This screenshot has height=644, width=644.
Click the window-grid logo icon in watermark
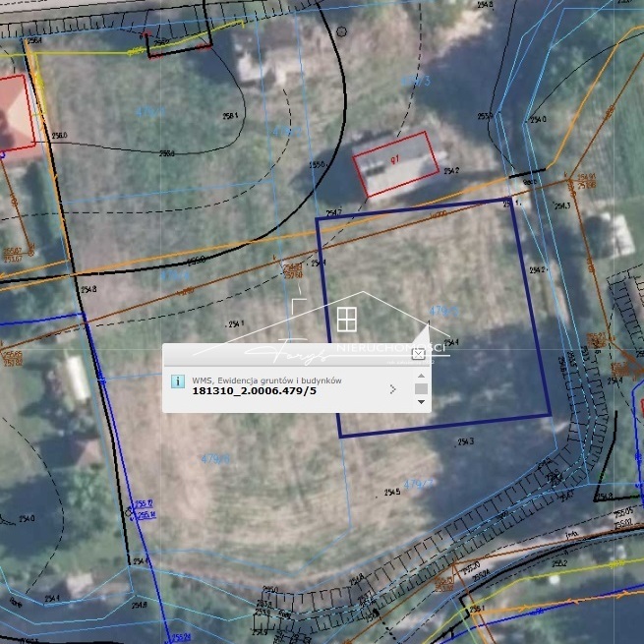[x=346, y=319]
